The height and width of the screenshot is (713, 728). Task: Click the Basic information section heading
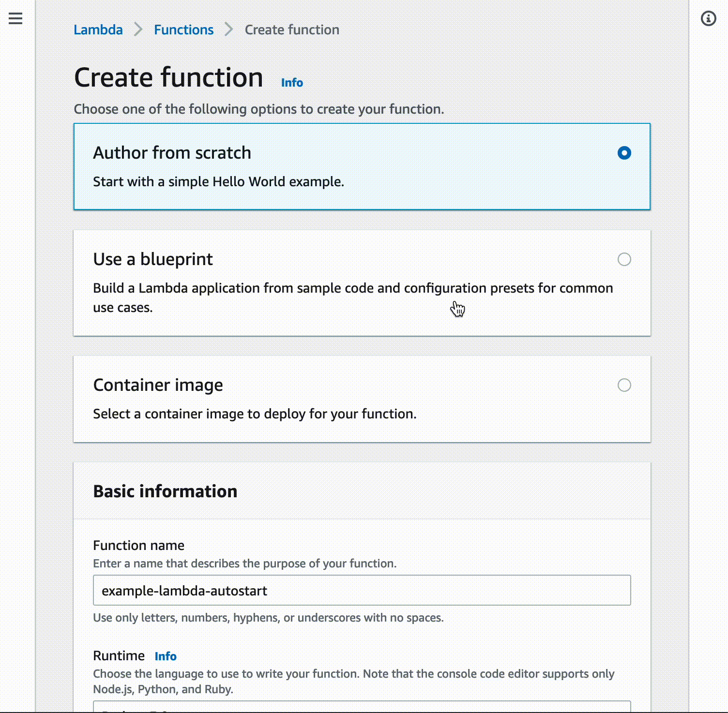pyautogui.click(x=165, y=491)
